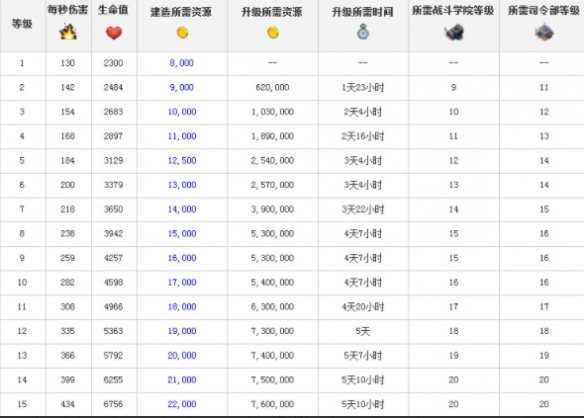Click the 6756 health value
Screen dimensions: 584x418
(113, 404)
